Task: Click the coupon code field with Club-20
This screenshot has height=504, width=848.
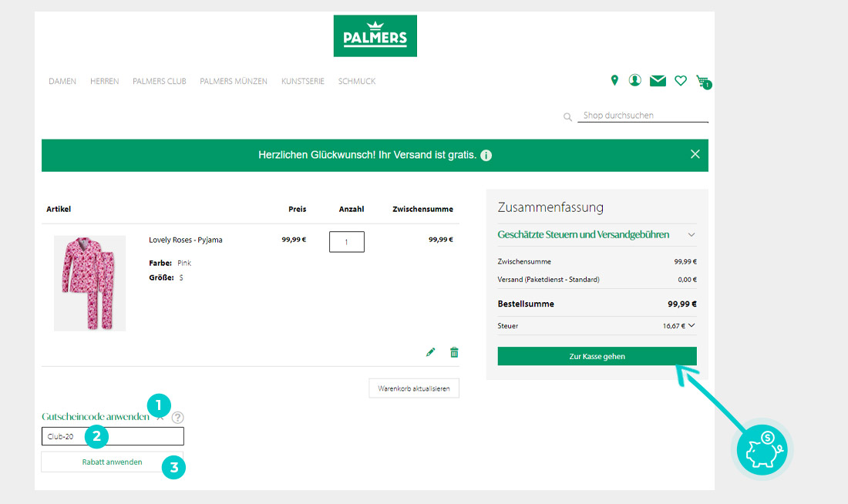Action: pos(113,436)
